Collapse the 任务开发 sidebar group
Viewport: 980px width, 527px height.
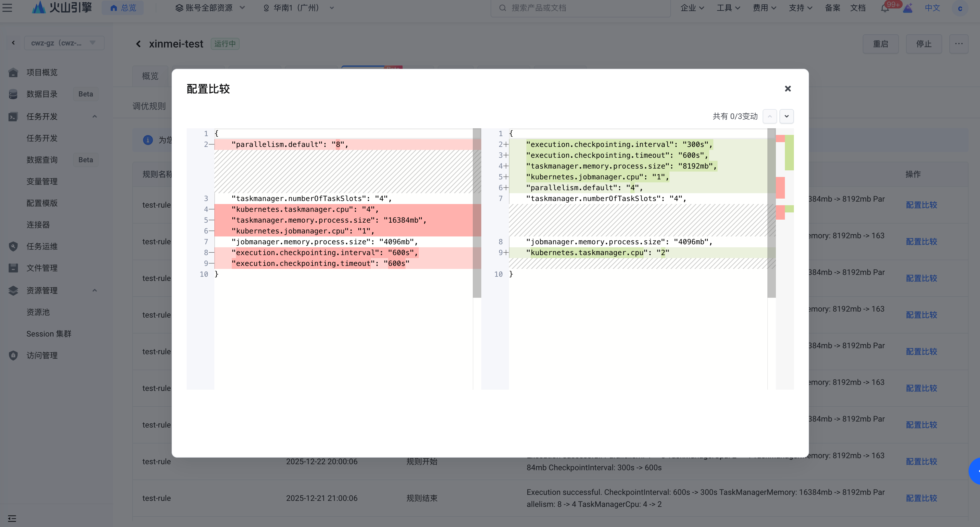(x=95, y=116)
